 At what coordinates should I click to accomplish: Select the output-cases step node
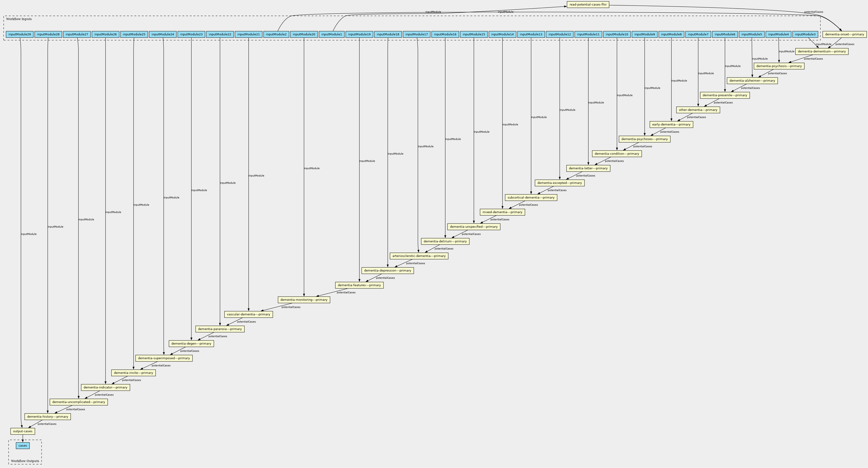pos(23,431)
